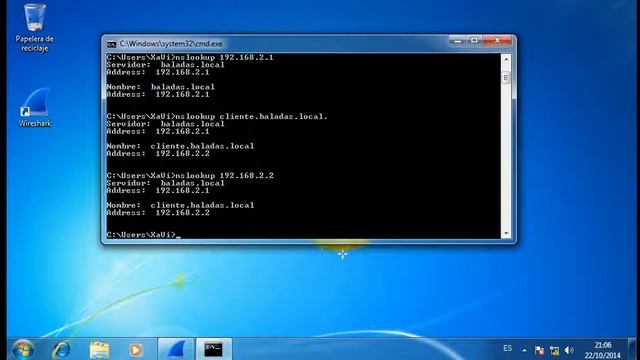The height and width of the screenshot is (360, 640).
Task: Click the 'nslookup cliente.baladas.local.' command line
Action: pyautogui.click(x=217, y=116)
